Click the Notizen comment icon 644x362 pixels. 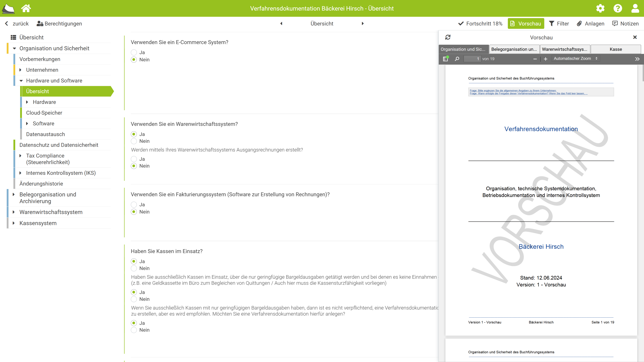coord(615,23)
